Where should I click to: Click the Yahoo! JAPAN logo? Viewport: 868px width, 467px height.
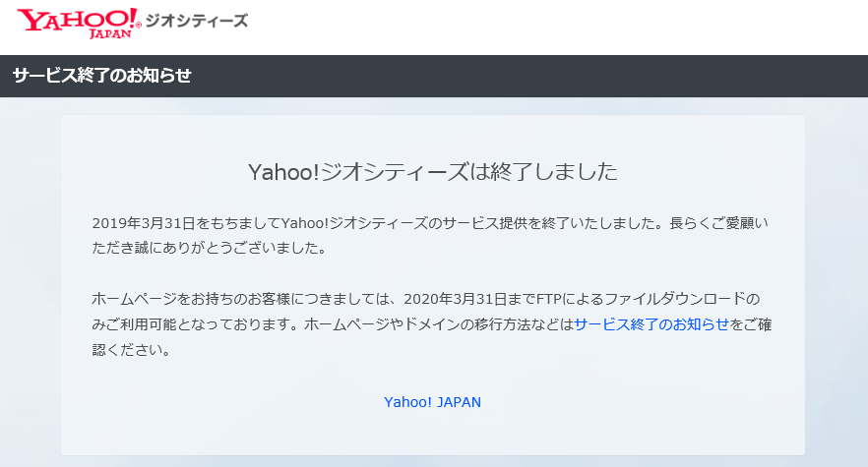pyautogui.click(x=79, y=20)
